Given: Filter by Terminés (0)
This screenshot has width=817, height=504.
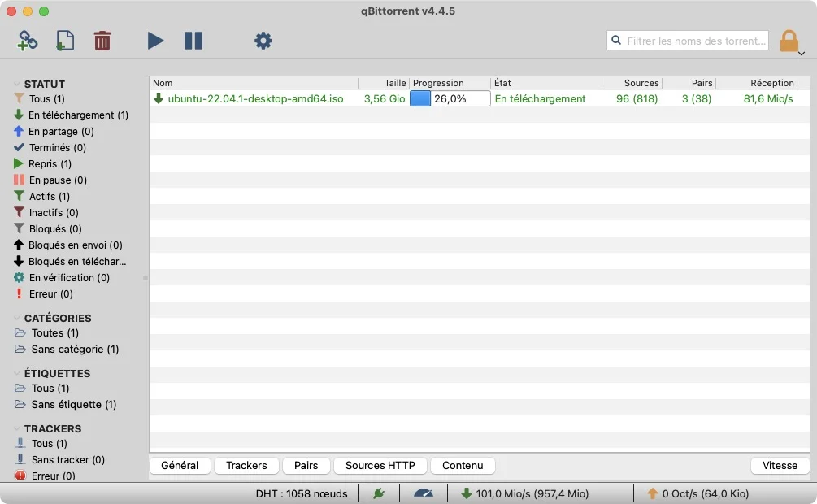Looking at the screenshot, I should (58, 147).
